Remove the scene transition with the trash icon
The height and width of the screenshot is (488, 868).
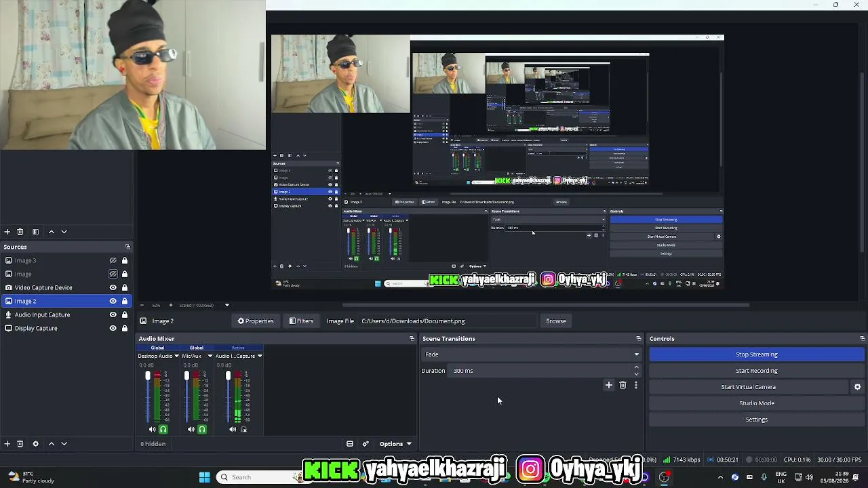pos(623,386)
